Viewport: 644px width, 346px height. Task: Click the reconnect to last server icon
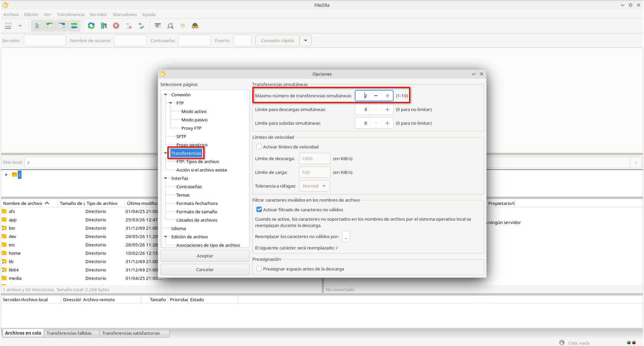[x=141, y=26]
